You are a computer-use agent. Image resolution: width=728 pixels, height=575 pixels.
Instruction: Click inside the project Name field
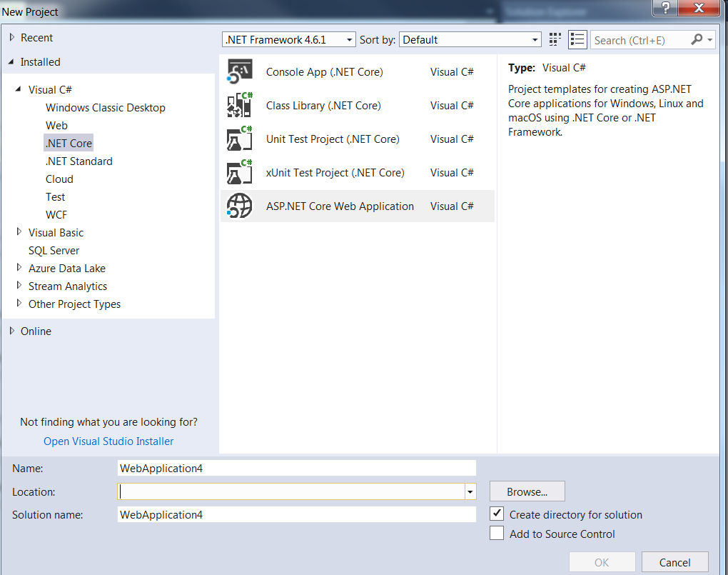(296, 468)
